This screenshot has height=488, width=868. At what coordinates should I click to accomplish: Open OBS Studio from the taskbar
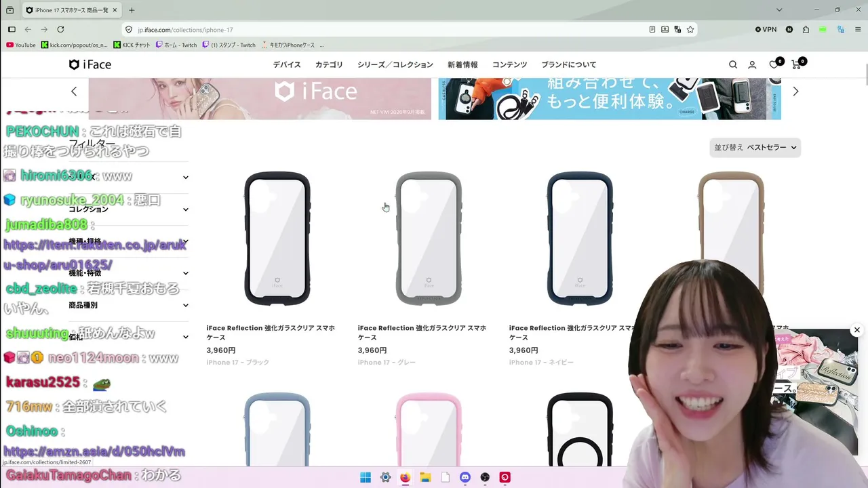click(485, 477)
